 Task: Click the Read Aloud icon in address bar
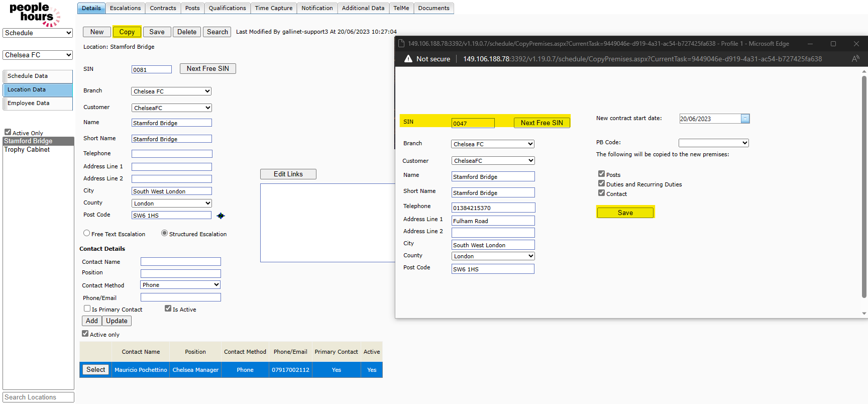pyautogui.click(x=855, y=59)
